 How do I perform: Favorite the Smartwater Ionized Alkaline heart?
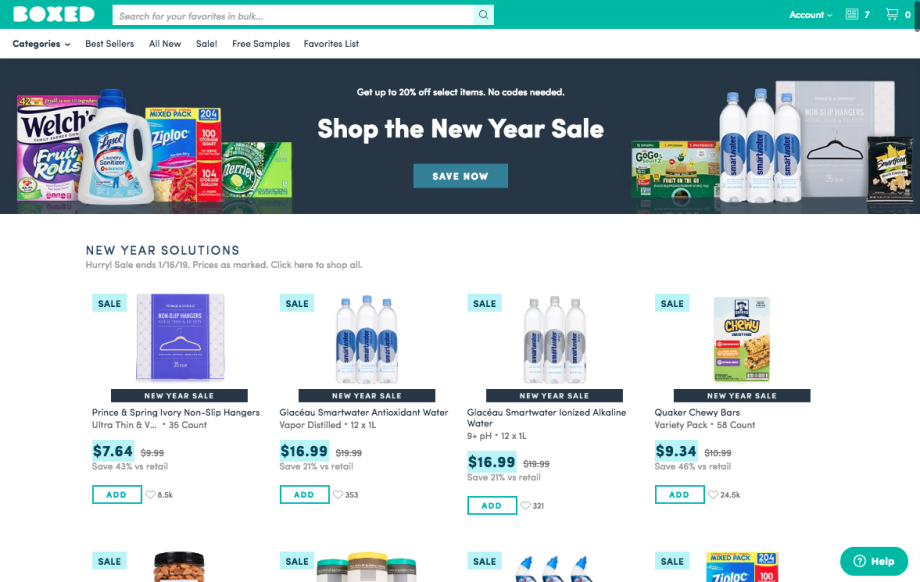tap(526, 506)
